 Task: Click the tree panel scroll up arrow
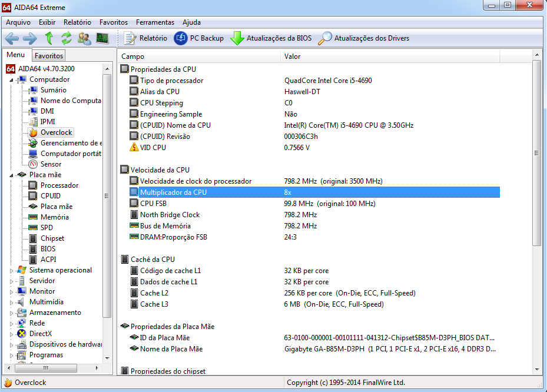click(107, 69)
